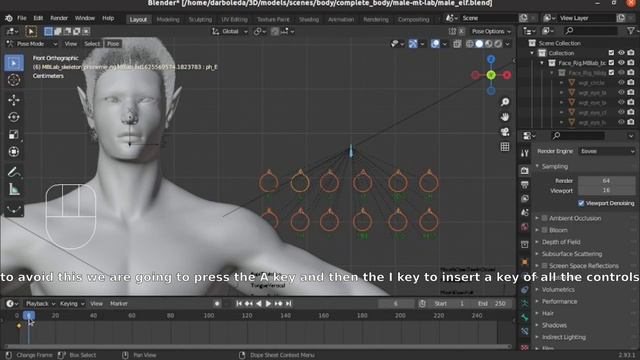
Task: Open the File menu
Action: pos(22,18)
